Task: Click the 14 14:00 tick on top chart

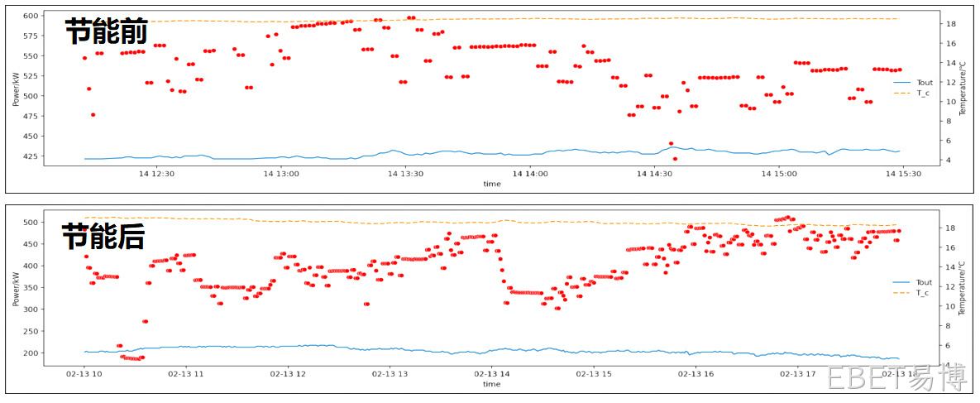Action: click(x=531, y=174)
